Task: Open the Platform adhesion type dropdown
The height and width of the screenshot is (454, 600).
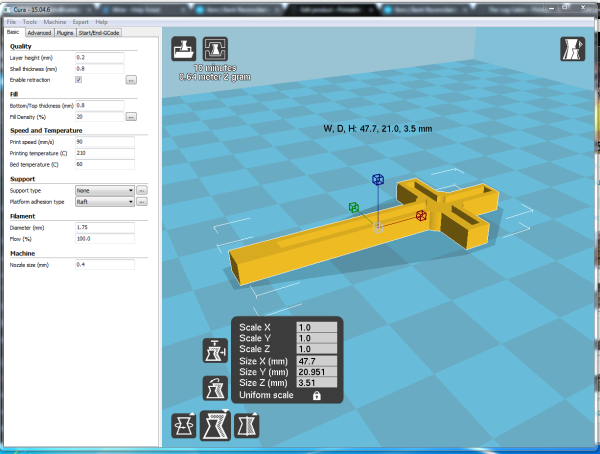Action: coord(105,201)
